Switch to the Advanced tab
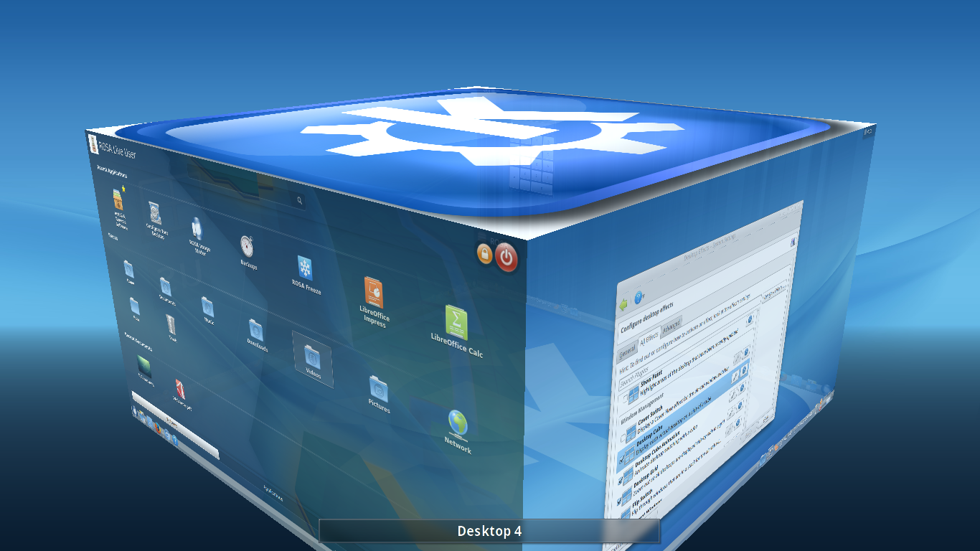The width and height of the screenshot is (980, 551). [671, 326]
